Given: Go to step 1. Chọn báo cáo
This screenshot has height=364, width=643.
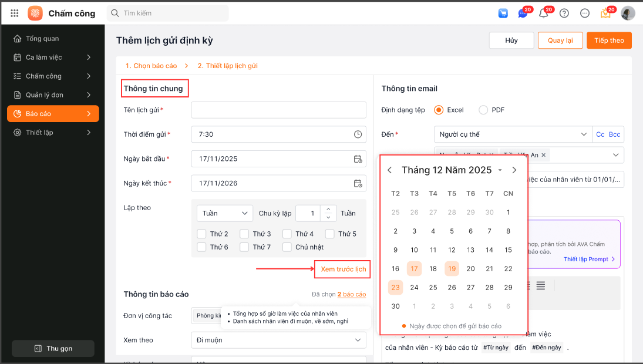Looking at the screenshot, I should coord(150,66).
